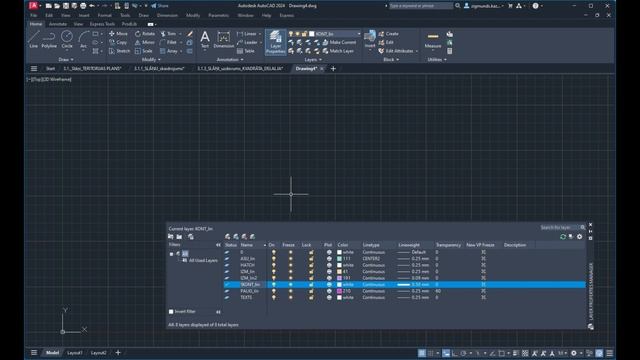Activate the Array command
Screen dimensions: 640x360
coord(169,51)
